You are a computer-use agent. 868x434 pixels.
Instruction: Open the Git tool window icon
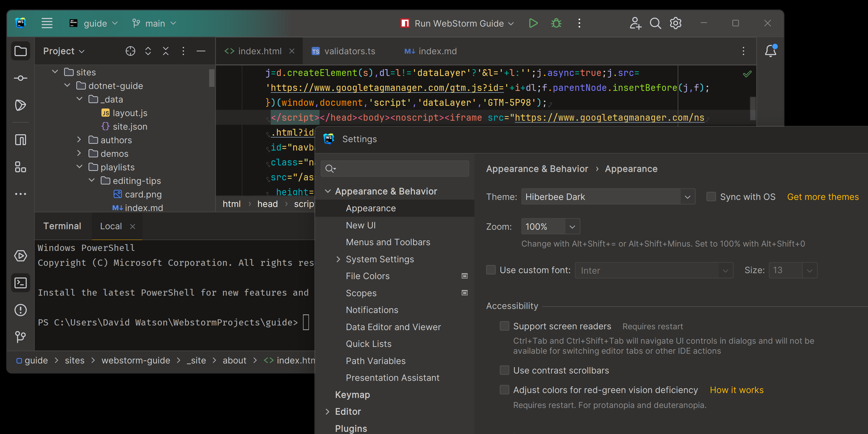pyautogui.click(x=21, y=337)
